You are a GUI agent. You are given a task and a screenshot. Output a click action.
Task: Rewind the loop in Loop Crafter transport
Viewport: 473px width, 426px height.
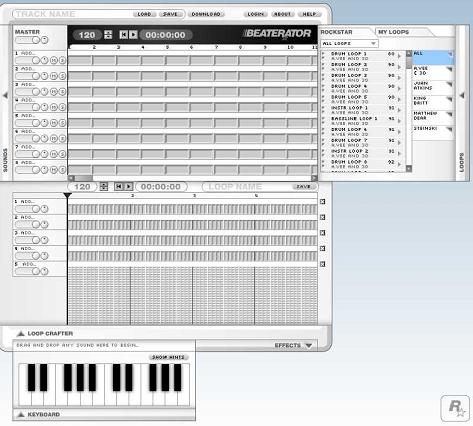tap(118, 187)
